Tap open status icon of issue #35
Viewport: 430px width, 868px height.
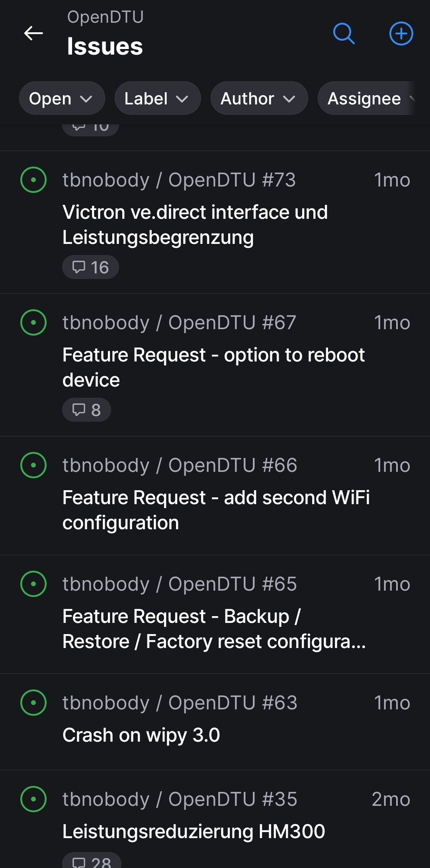point(33,799)
